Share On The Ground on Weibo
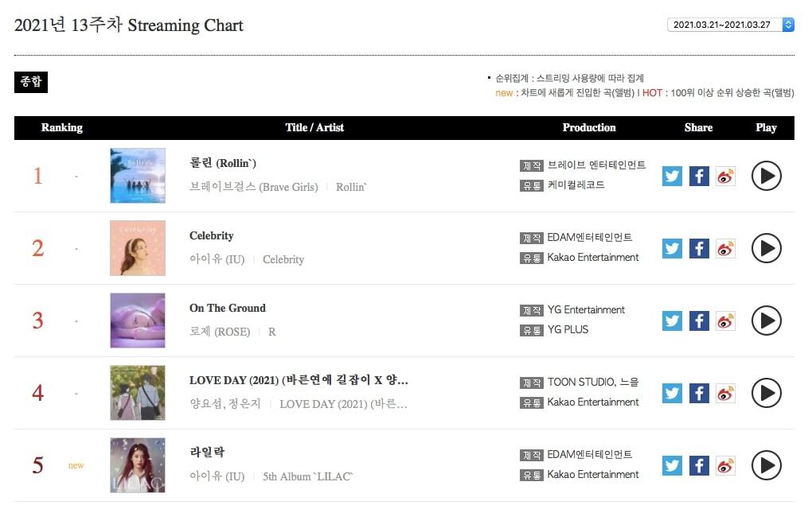The height and width of the screenshot is (509, 812). pos(725,321)
